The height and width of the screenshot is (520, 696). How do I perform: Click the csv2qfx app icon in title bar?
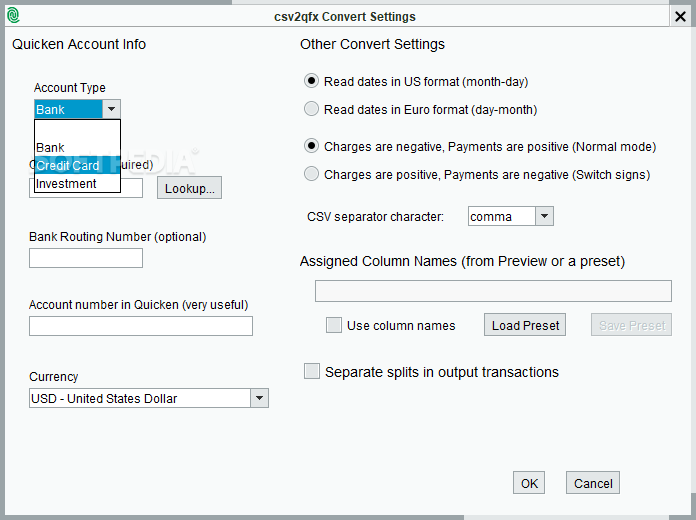[x=13, y=16]
